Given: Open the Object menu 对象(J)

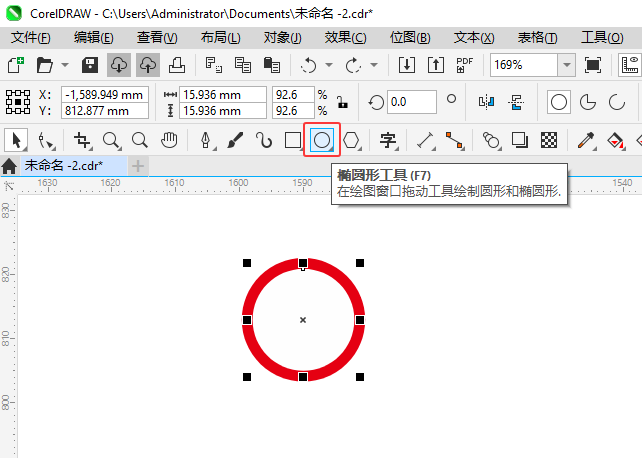Looking at the screenshot, I should pyautogui.click(x=283, y=38).
